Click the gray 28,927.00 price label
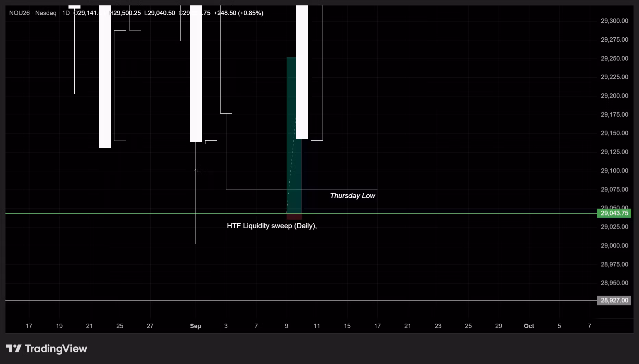Image resolution: width=639 pixels, height=364 pixels. click(614, 300)
